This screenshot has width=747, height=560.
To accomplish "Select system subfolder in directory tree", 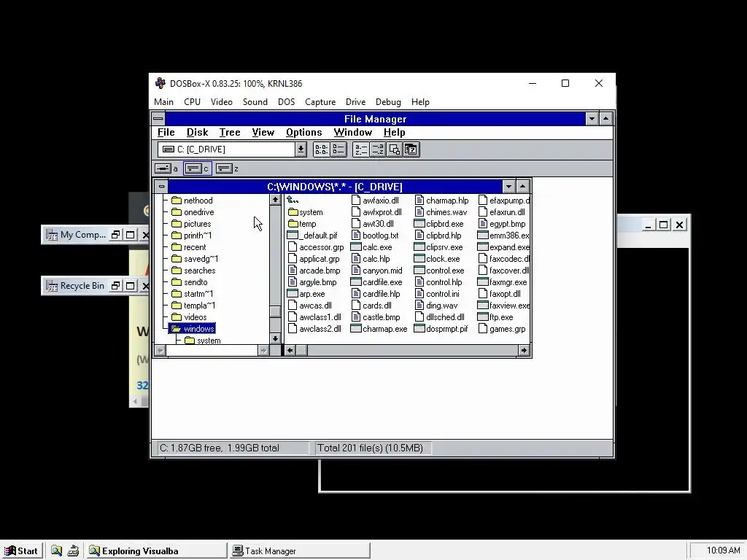I will [x=203, y=341].
